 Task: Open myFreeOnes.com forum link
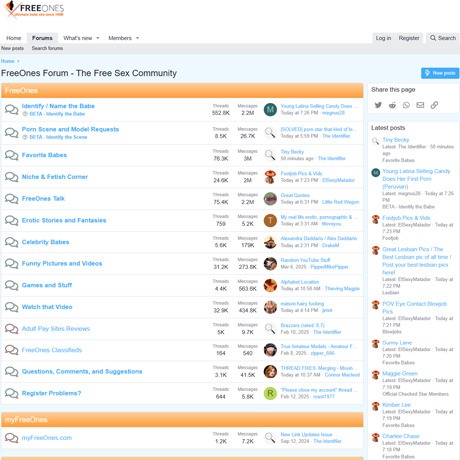click(47, 438)
